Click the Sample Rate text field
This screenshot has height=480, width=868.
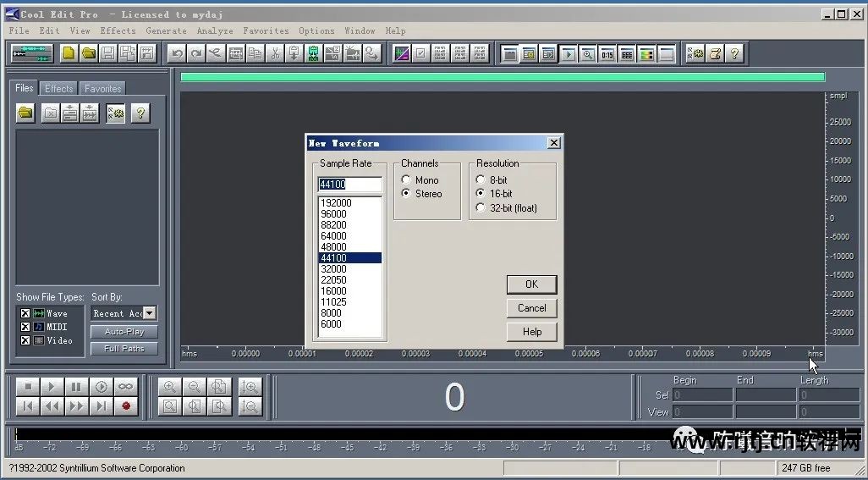click(350, 184)
